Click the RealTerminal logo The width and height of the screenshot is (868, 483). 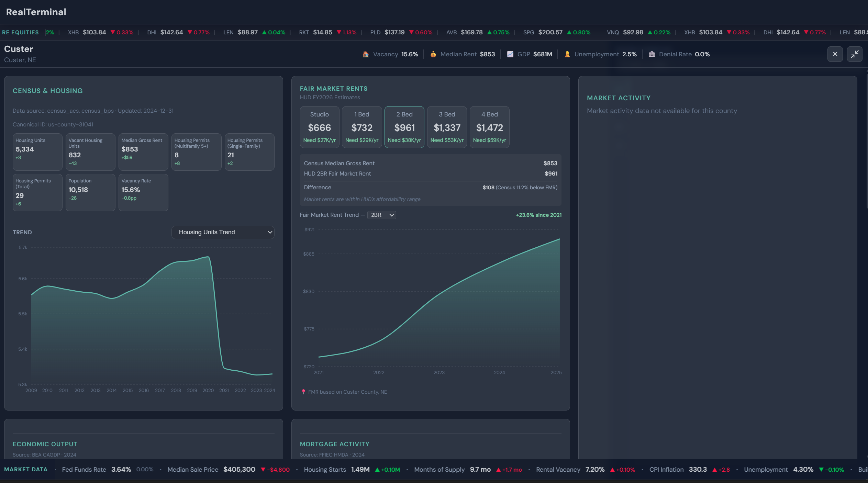pos(36,12)
